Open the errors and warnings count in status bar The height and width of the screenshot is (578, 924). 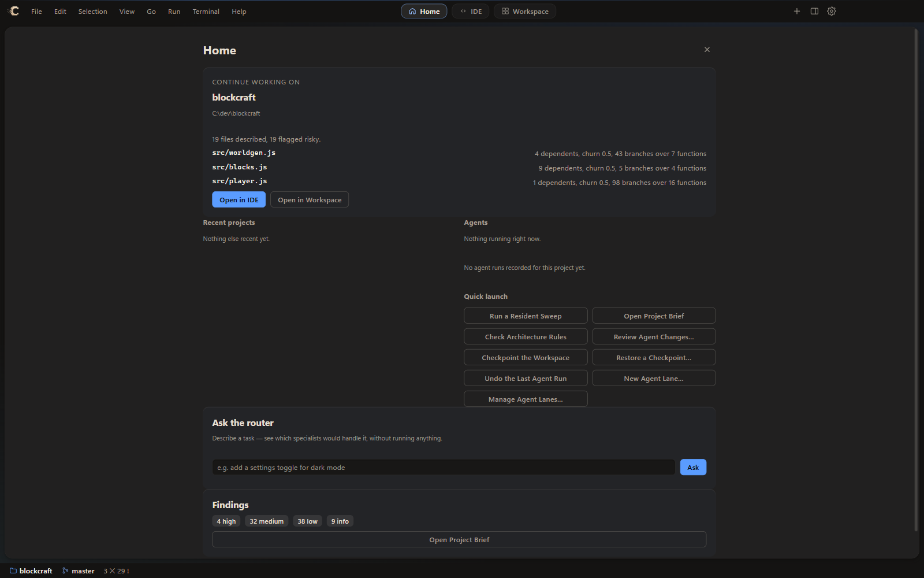point(116,570)
